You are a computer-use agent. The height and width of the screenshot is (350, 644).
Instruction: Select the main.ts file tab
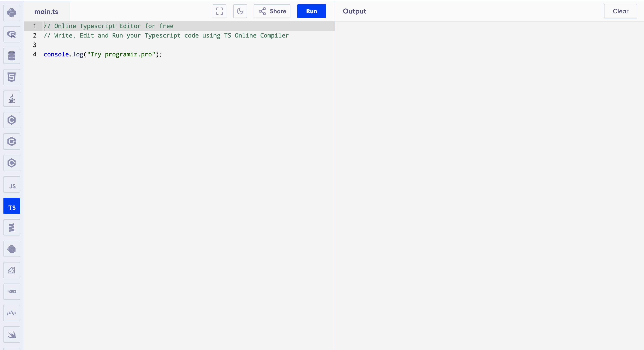(x=46, y=11)
